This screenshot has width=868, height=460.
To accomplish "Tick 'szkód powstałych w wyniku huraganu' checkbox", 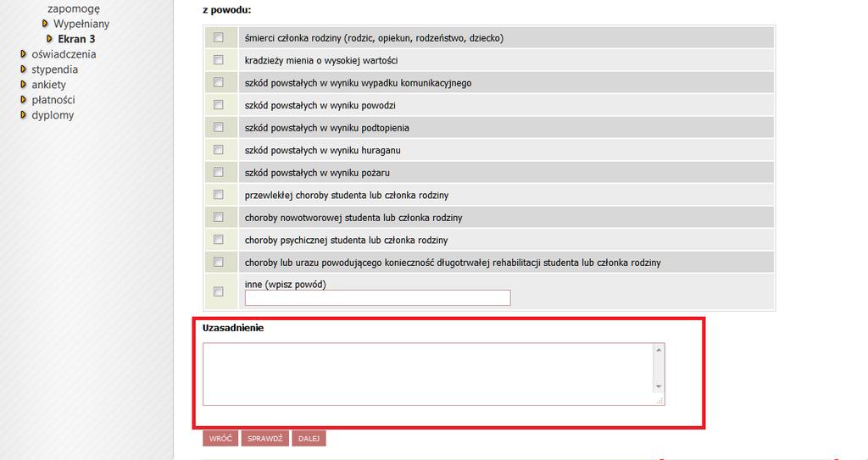I will pyautogui.click(x=219, y=150).
